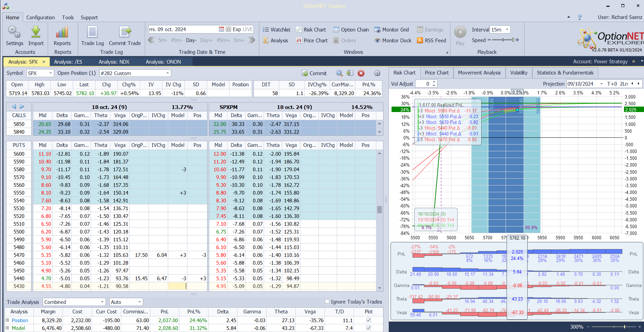This screenshot has height=332, width=644.
Task: Uncheck the Plot box for Position row
Action: [x=369, y=320]
